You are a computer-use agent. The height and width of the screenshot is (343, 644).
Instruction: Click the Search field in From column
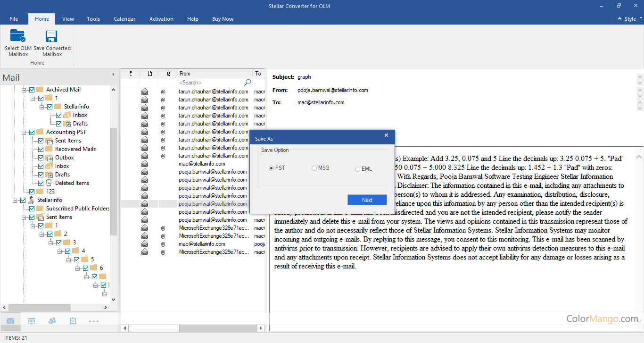(210, 83)
